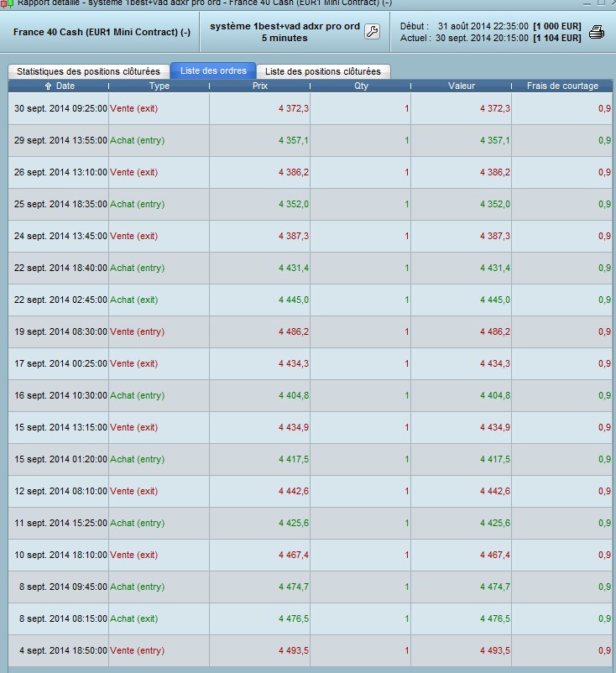
Task: Click Achat (exit) on 8 sept. 08:15 row
Action: point(134,619)
